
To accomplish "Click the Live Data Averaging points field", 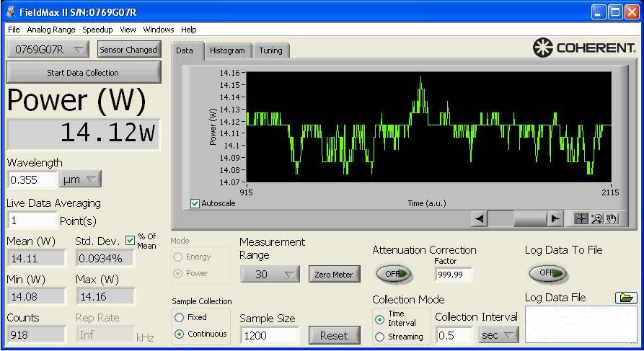I will 32,221.
